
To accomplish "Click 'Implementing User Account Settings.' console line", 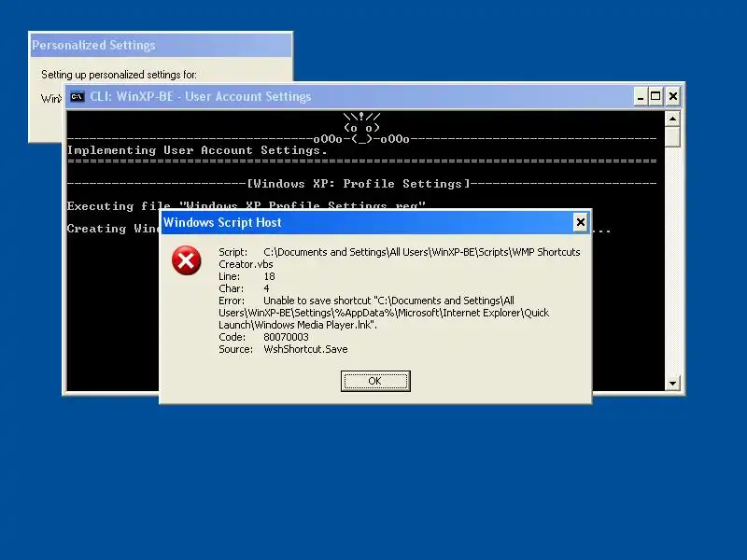I will click(197, 150).
